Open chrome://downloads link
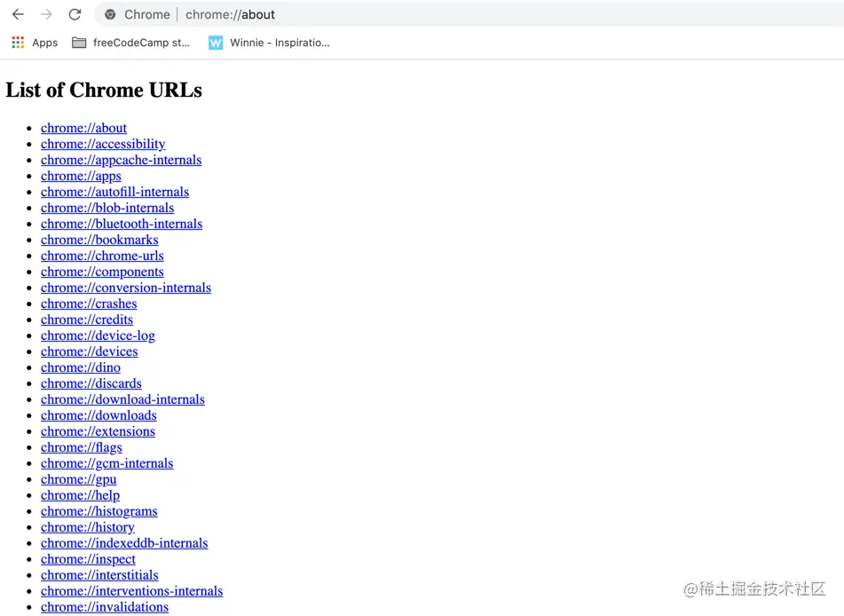 [x=99, y=415]
